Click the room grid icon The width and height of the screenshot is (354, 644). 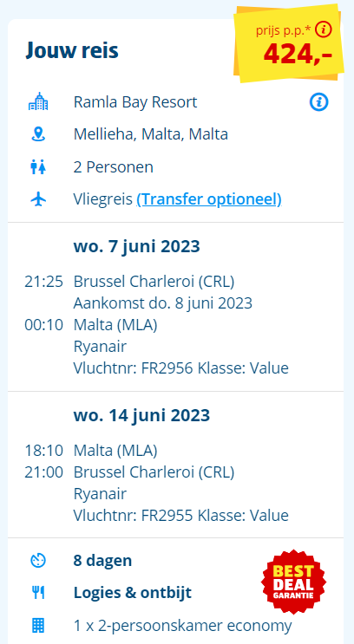pos(38,626)
